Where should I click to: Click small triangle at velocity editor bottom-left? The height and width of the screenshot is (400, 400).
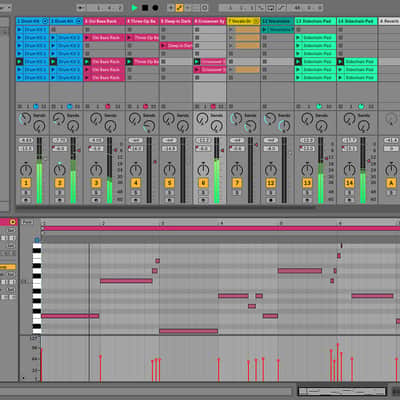[x=23, y=378]
